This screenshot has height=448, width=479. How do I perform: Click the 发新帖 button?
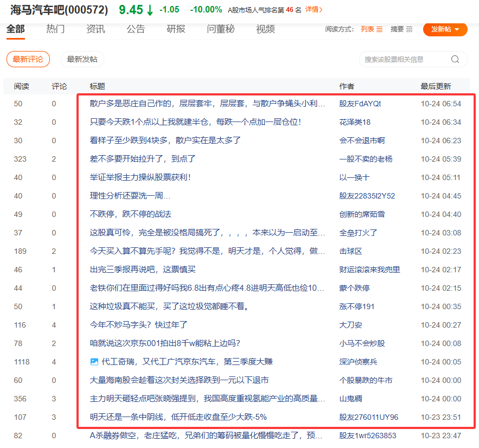[445, 29]
